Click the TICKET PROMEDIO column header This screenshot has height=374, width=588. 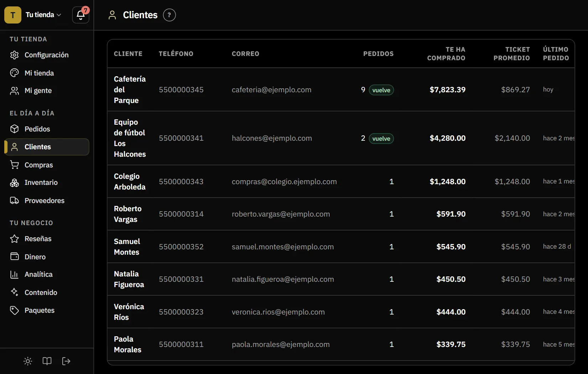coord(511,54)
